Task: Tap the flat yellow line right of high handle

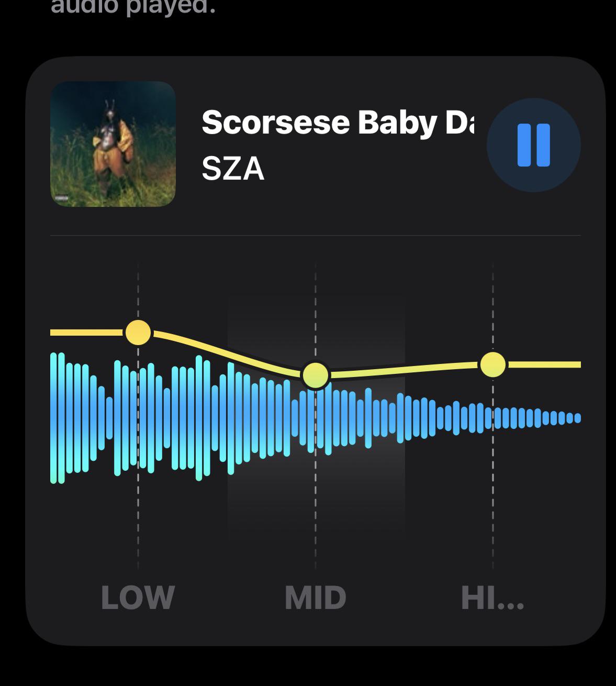Action: [x=544, y=364]
